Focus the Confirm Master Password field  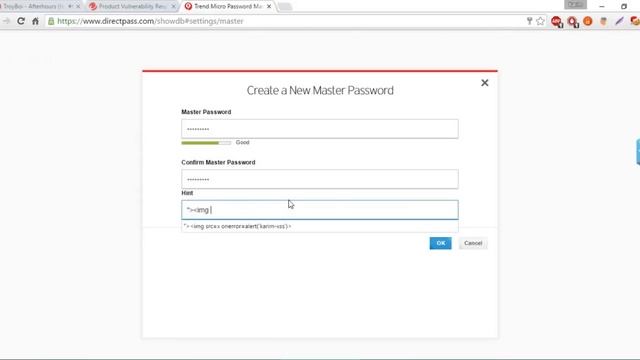[x=320, y=179]
